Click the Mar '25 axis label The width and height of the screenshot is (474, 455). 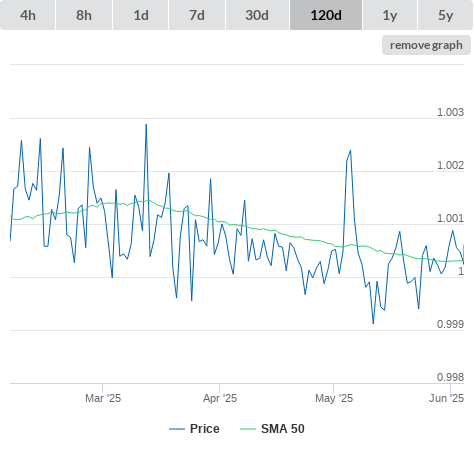(103, 398)
